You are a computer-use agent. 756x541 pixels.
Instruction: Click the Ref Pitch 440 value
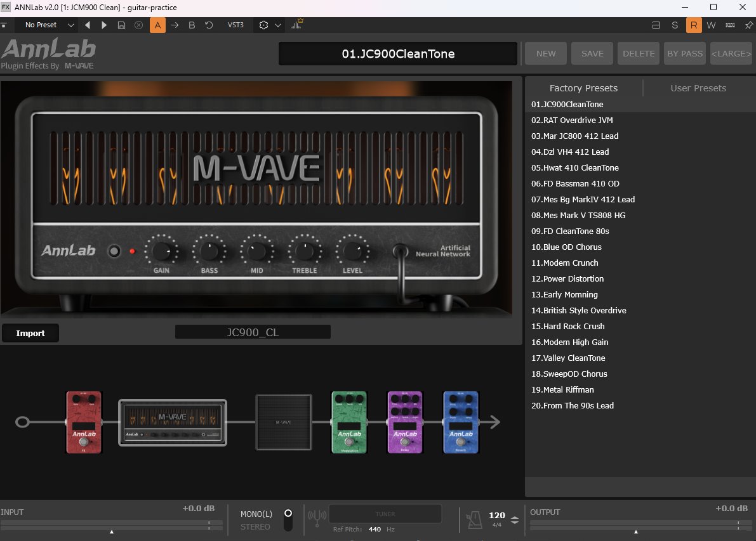click(x=375, y=529)
